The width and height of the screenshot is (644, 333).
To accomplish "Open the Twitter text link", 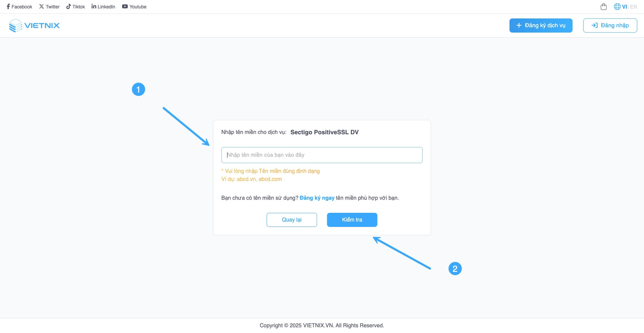I will [x=53, y=7].
